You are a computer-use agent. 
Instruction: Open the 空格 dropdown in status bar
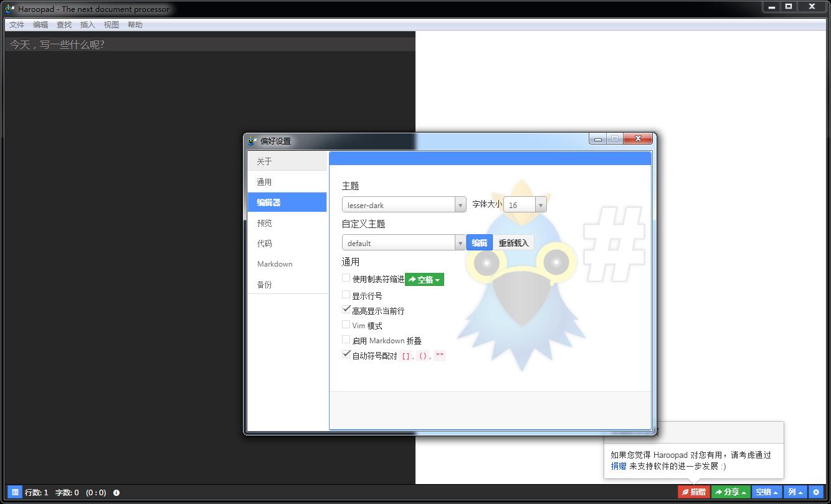(767, 492)
